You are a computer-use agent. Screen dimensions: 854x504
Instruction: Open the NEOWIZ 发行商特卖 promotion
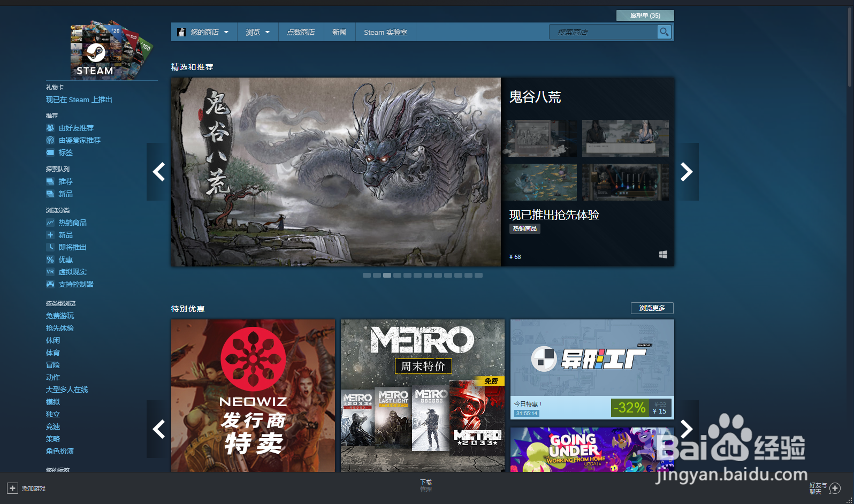tap(253, 395)
